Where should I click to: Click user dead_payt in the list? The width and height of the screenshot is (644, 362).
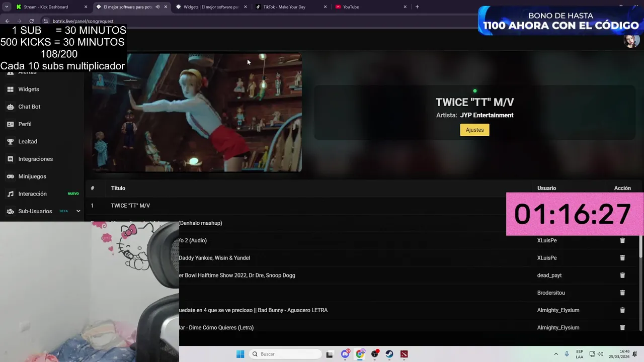tap(549, 276)
